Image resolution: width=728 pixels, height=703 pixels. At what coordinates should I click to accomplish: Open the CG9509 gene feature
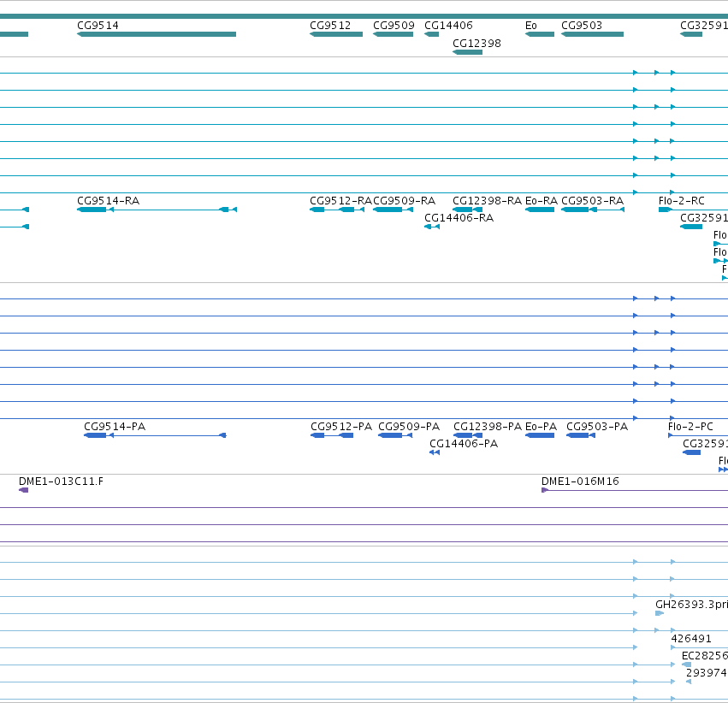[x=393, y=34]
